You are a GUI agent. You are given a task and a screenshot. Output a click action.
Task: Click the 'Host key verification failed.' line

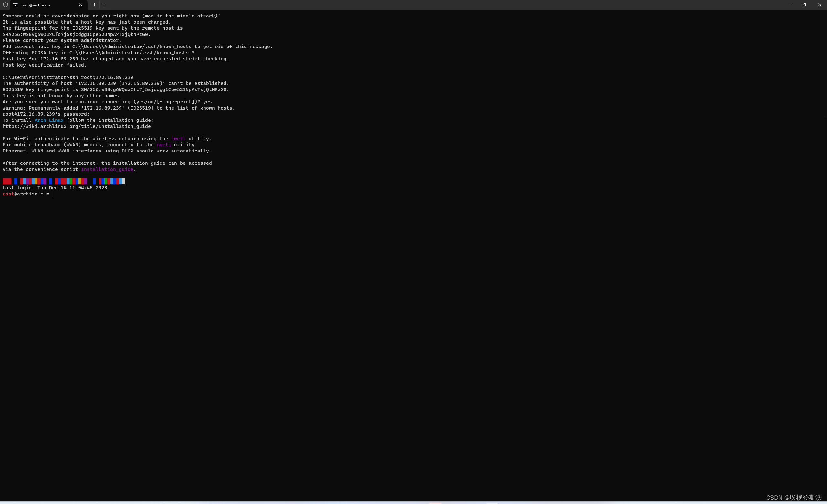(44, 65)
